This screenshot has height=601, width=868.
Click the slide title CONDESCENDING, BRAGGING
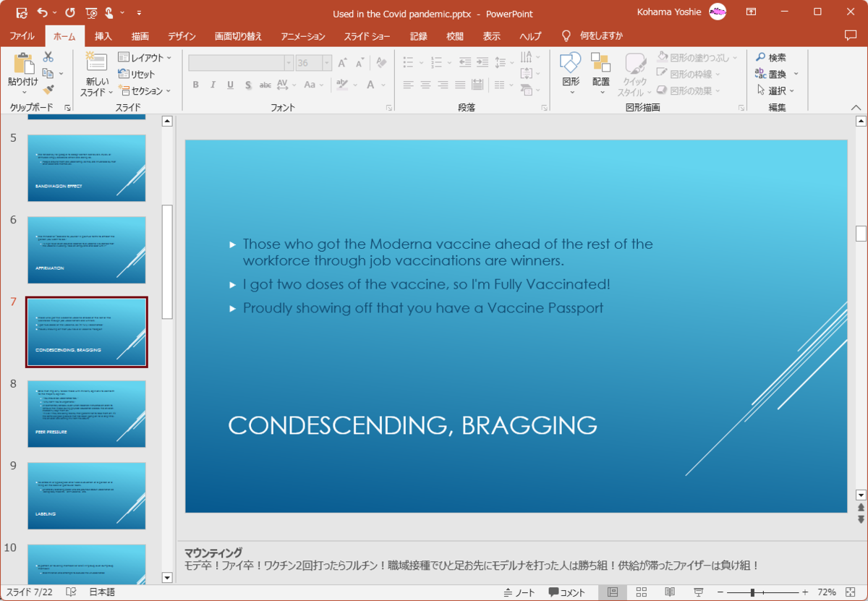(x=412, y=425)
